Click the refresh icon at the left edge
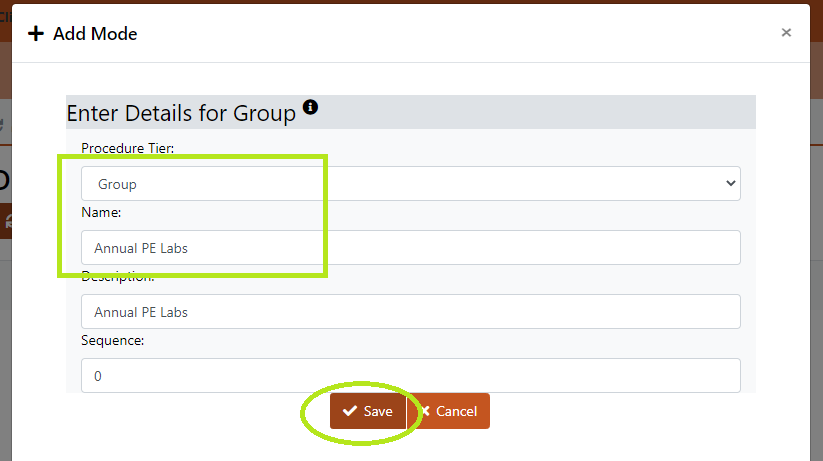This screenshot has width=823, height=461. coord(7,222)
